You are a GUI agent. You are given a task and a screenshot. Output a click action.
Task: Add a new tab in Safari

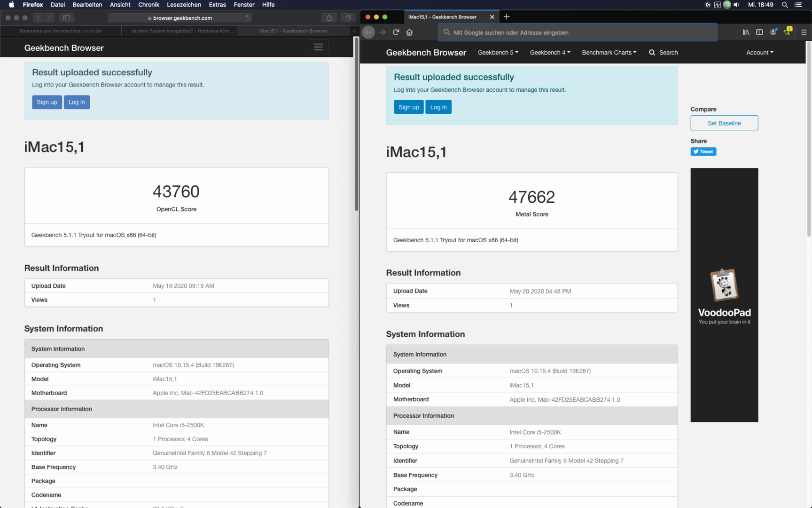pyautogui.click(x=354, y=31)
